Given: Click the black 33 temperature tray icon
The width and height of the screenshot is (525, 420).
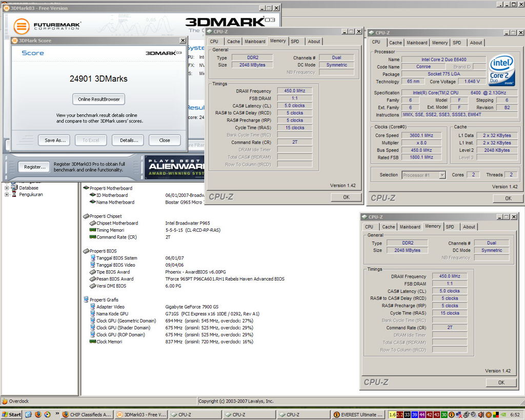Looking at the screenshot, I should coord(407,415).
